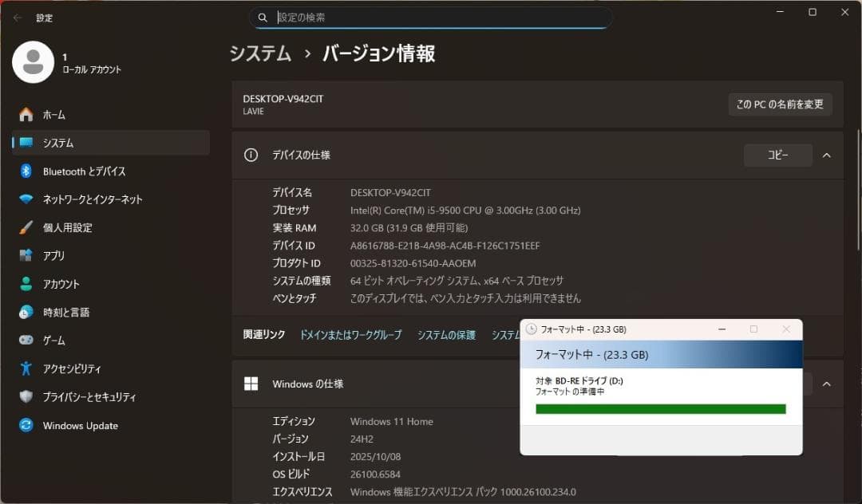Click the 設定の検索 search field
Image resolution: width=862 pixels, height=504 pixels.
(x=431, y=17)
